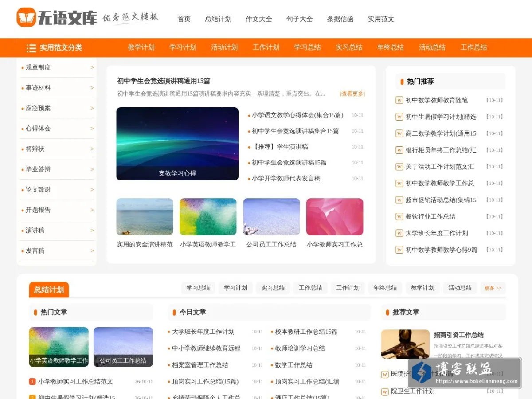Open 档案室管理工作总结 article
The image size is (532, 399).
pos(200,365)
